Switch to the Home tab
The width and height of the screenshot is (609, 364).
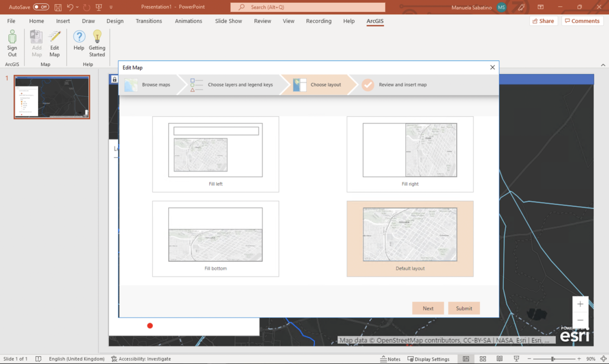[x=37, y=21]
